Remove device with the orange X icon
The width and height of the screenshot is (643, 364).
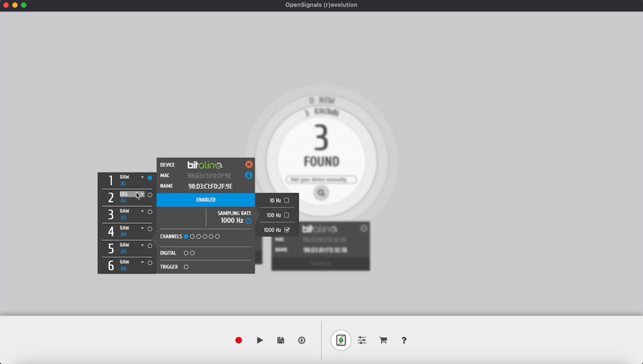point(249,165)
